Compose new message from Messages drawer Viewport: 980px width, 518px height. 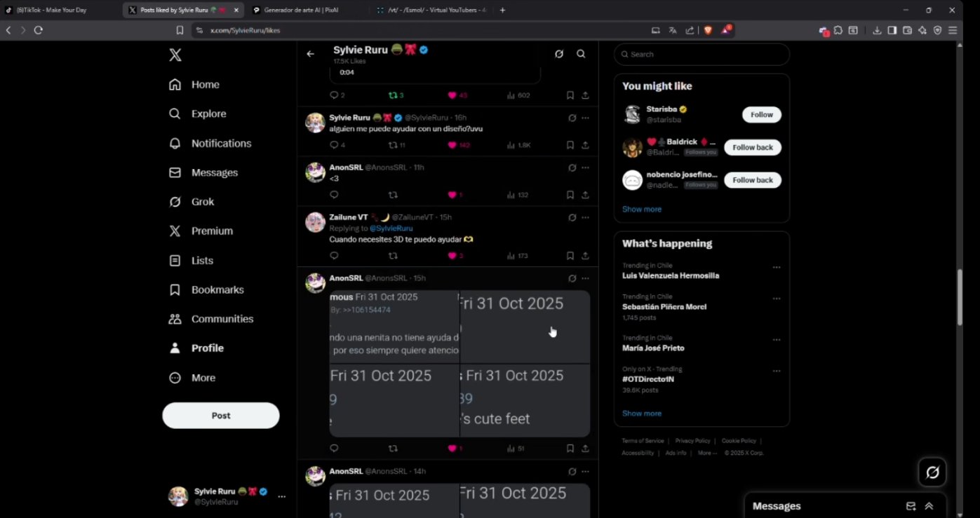[x=911, y=506]
